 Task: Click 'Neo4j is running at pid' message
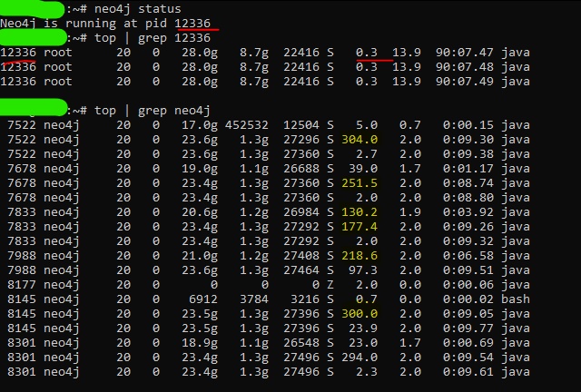(84, 24)
